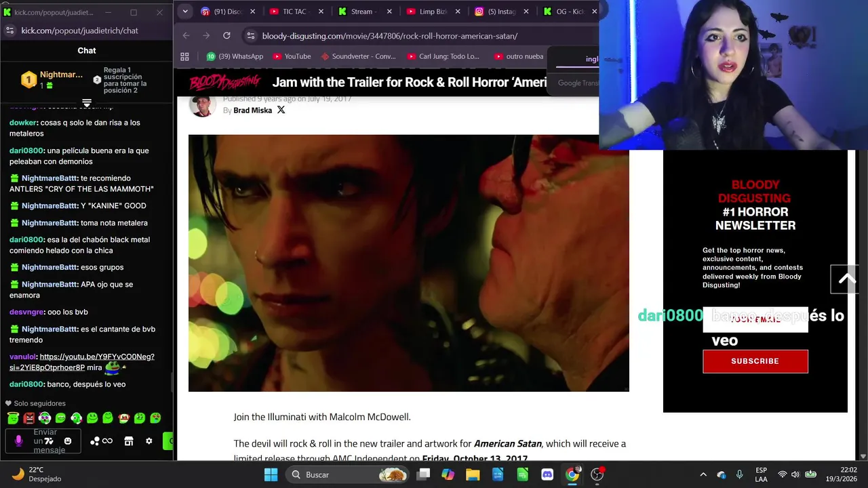Close the TIC TAC tab
The height and width of the screenshot is (488, 868).
(321, 12)
